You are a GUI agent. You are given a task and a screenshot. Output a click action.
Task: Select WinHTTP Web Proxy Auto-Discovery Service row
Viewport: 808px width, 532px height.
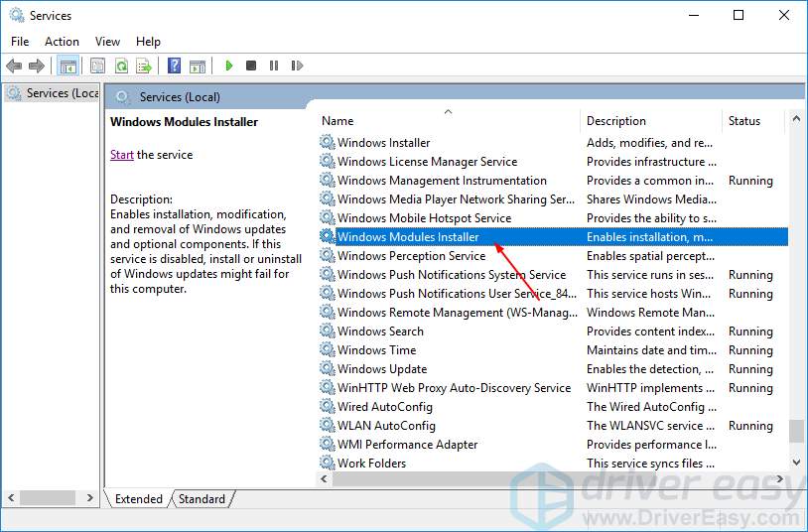553,388
